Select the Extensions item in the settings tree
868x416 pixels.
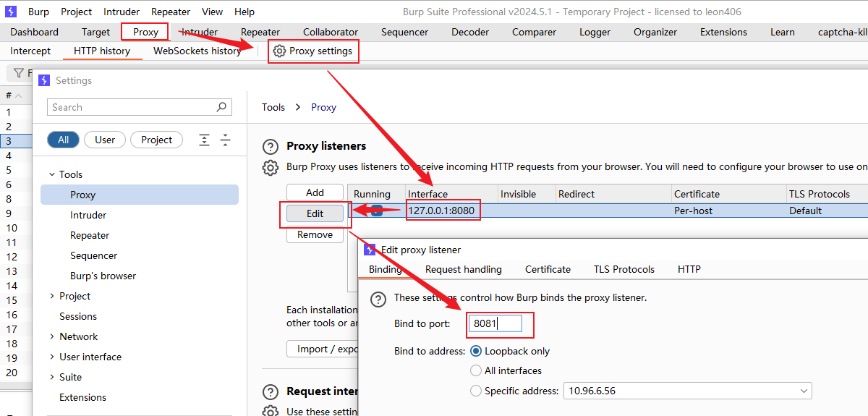[x=82, y=397]
